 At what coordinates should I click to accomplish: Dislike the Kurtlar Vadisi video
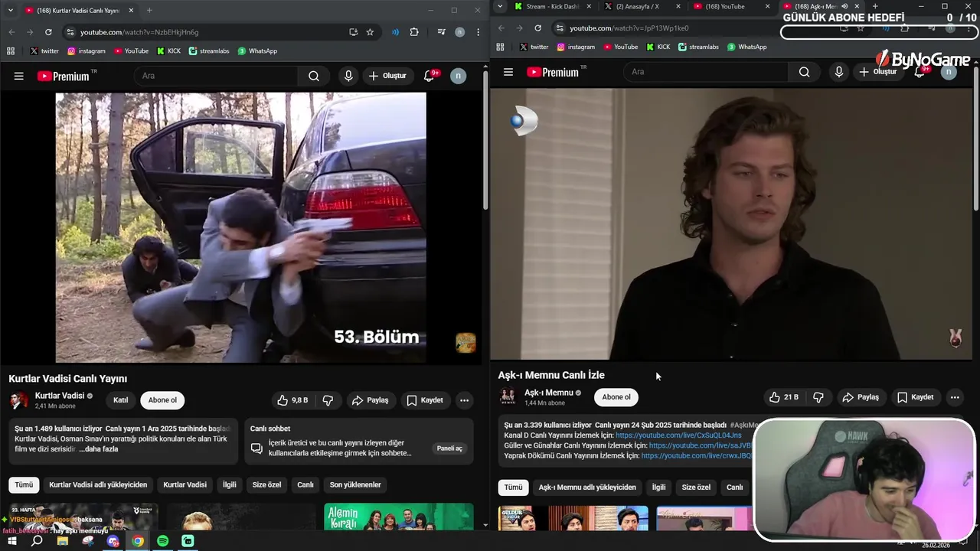[328, 400]
